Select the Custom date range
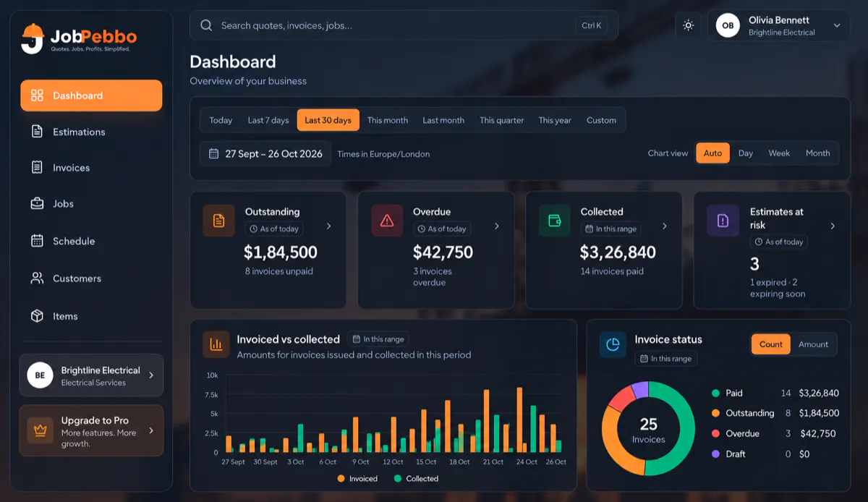The width and height of the screenshot is (868, 502). point(601,120)
